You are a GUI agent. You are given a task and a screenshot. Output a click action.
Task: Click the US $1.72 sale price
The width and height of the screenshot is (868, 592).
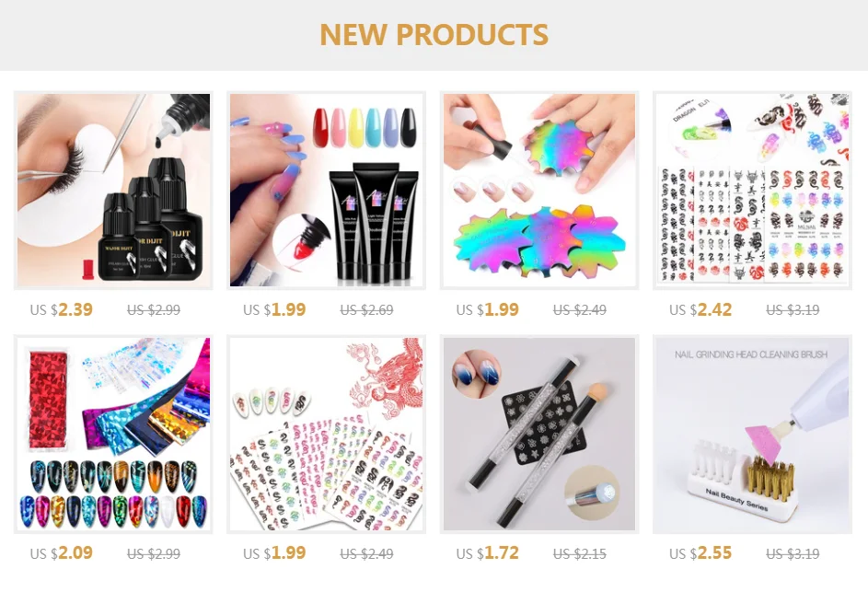488,553
